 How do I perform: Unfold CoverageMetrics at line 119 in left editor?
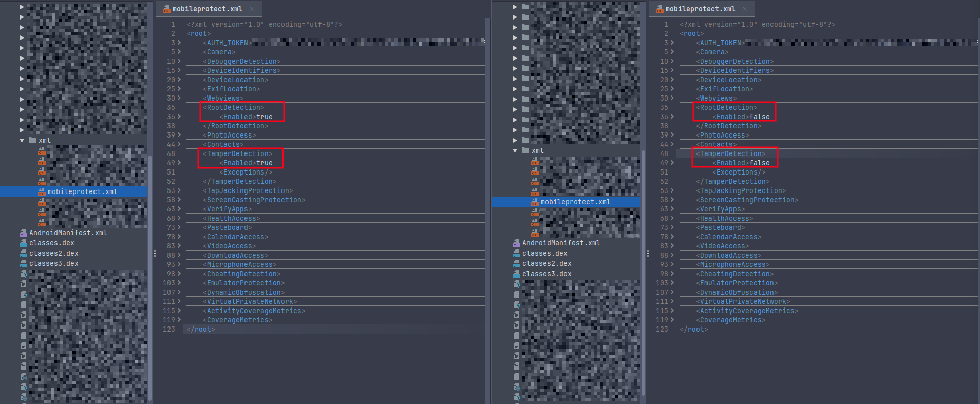click(x=179, y=320)
